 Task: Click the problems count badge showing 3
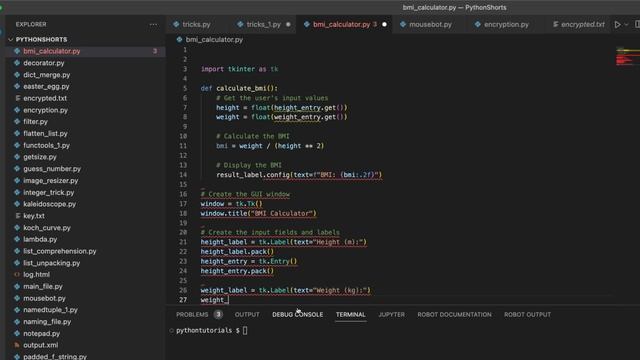pos(218,315)
